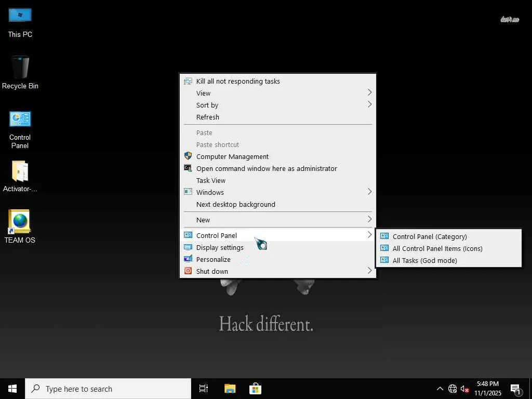532x399 pixels.
Task: Select the TEAM OS desktop shortcut
Action: pos(20,227)
